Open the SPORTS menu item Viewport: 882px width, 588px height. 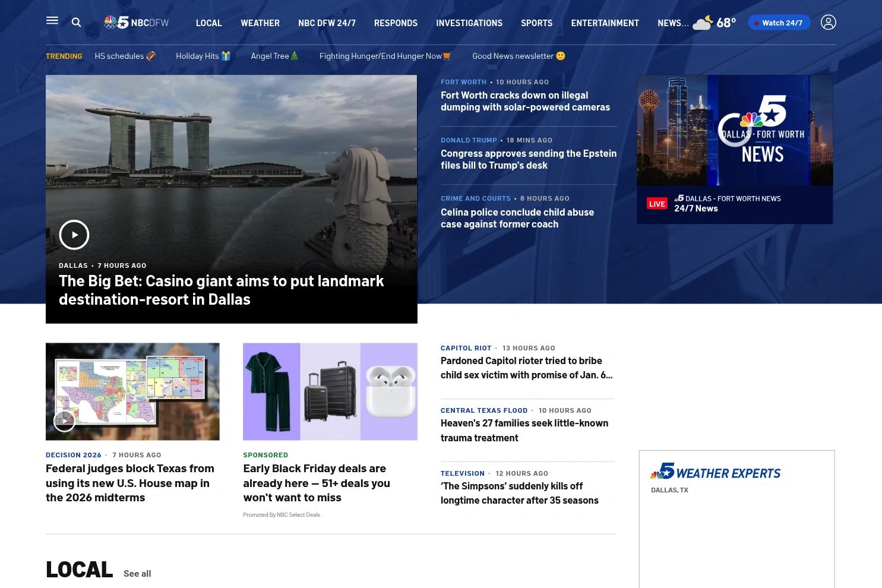[536, 23]
